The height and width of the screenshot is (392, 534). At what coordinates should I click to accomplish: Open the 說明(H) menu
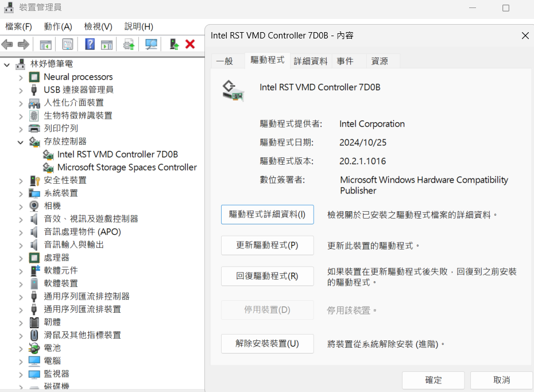tap(138, 26)
